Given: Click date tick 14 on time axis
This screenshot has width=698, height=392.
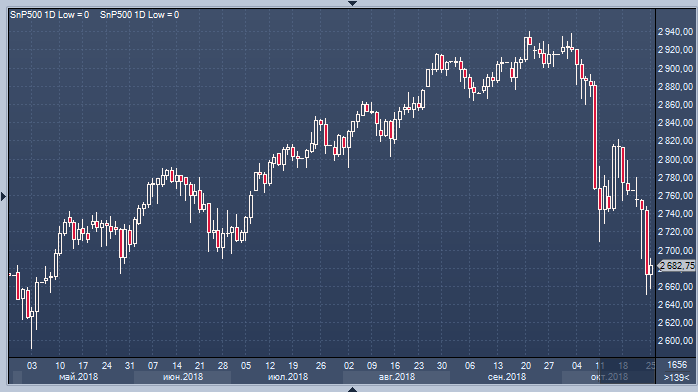Looking at the screenshot, I should 177,366.
